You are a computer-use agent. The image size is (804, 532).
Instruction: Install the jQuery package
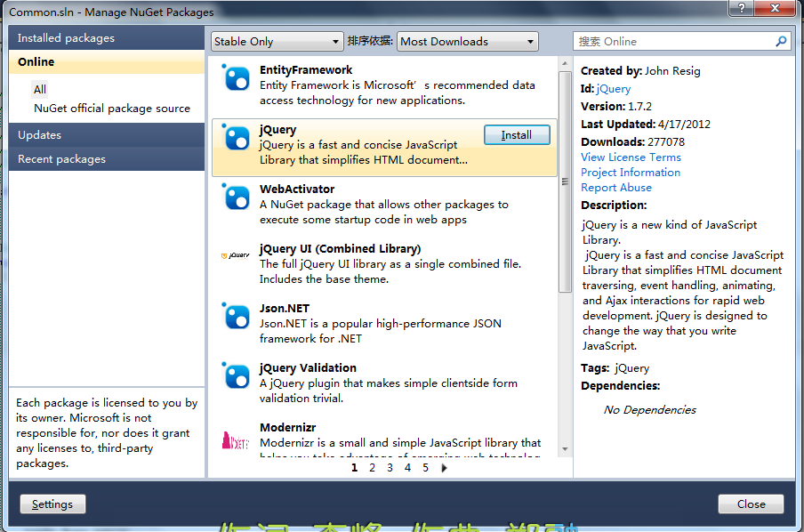tap(517, 135)
